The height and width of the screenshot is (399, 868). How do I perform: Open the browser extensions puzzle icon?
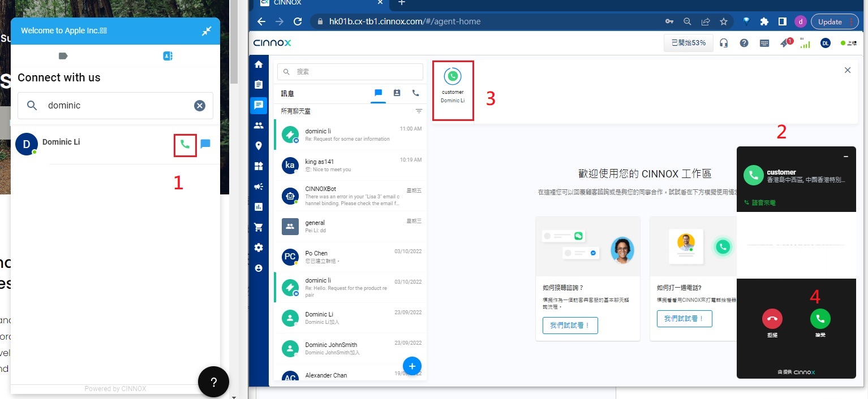[x=764, y=21]
